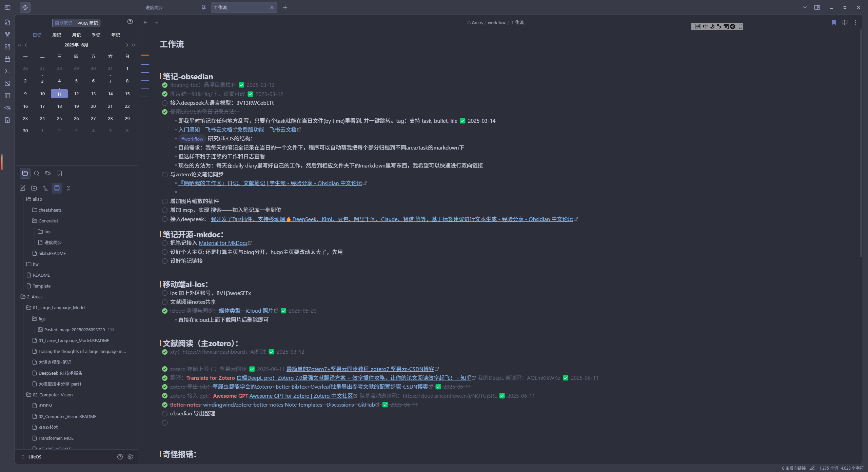This screenshot has width=868, height=472.
Task: Create a new note with the pencil icon
Action: tap(22, 188)
